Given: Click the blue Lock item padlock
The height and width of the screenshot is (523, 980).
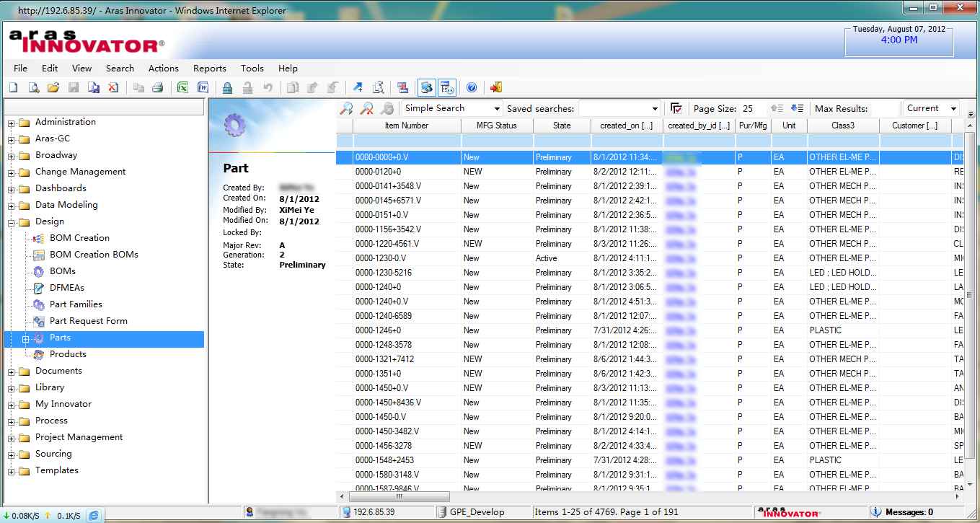Looking at the screenshot, I should [227, 88].
